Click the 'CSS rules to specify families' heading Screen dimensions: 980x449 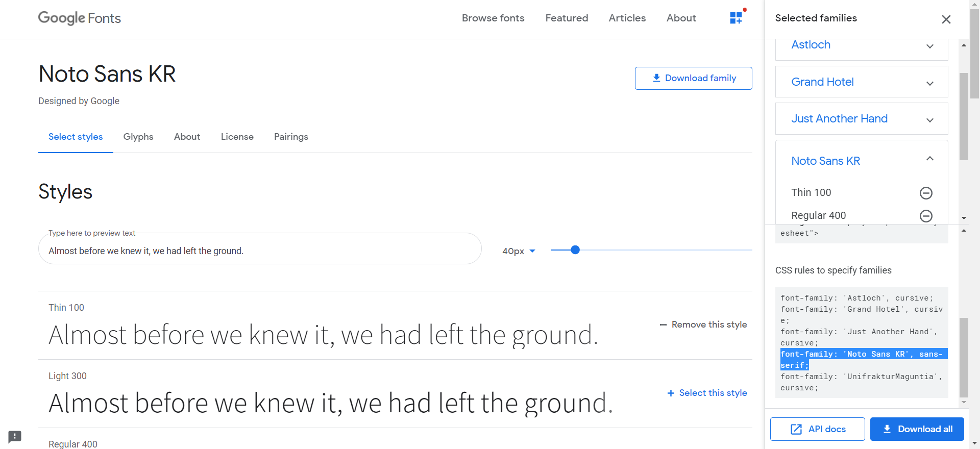click(x=833, y=270)
